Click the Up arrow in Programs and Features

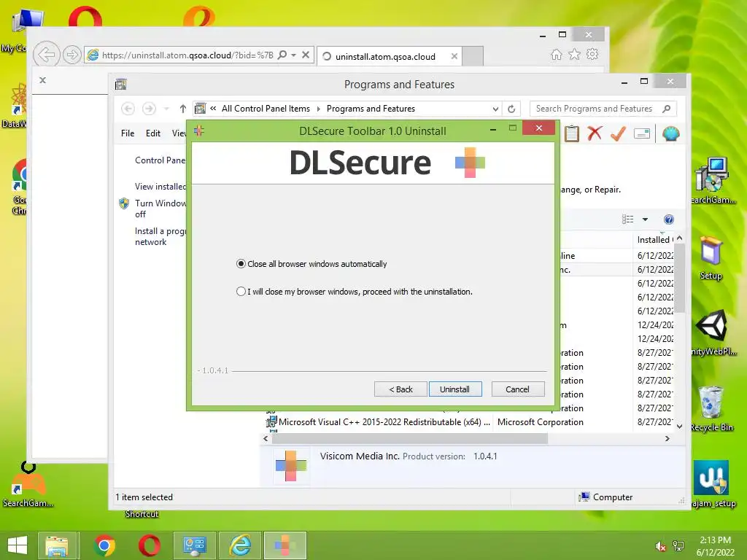click(x=183, y=109)
